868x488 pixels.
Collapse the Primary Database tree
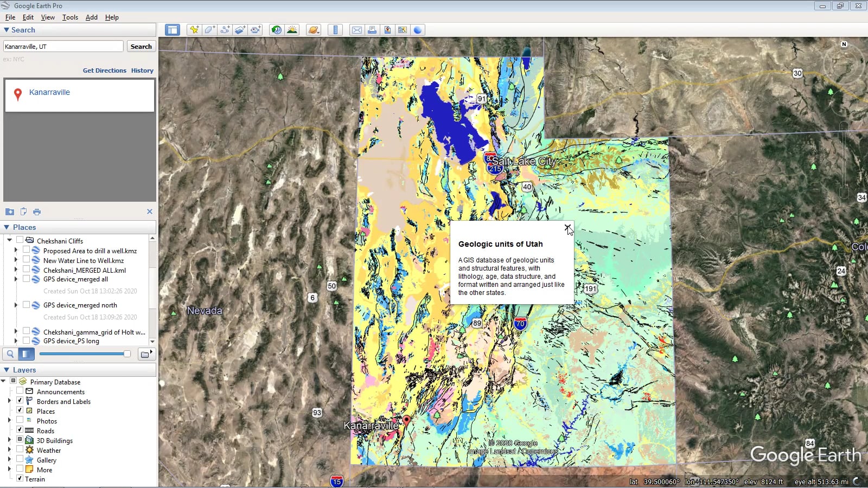(3, 381)
